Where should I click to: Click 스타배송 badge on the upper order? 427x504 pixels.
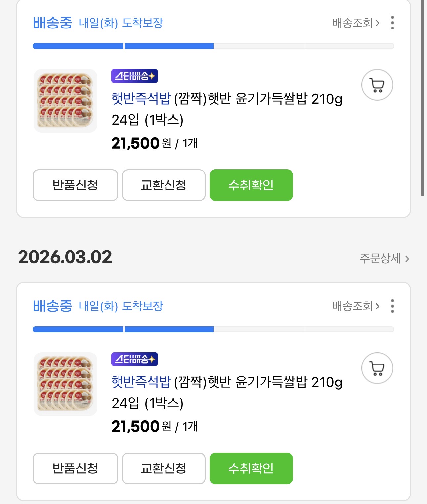(134, 76)
